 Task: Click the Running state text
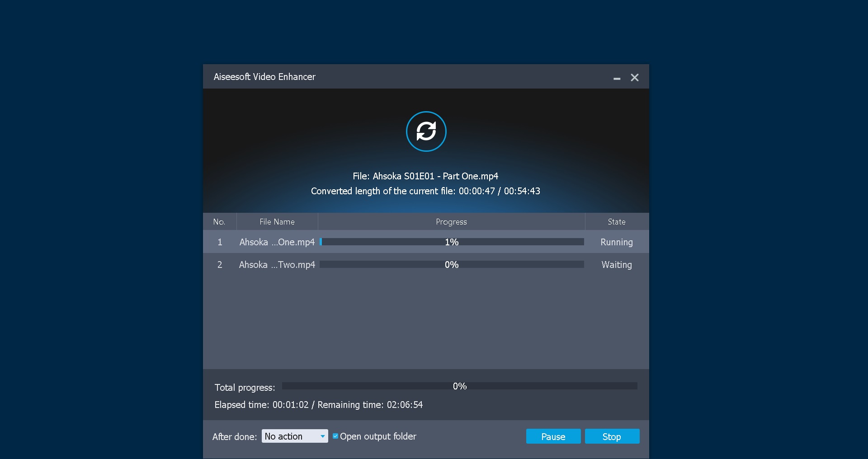(617, 242)
